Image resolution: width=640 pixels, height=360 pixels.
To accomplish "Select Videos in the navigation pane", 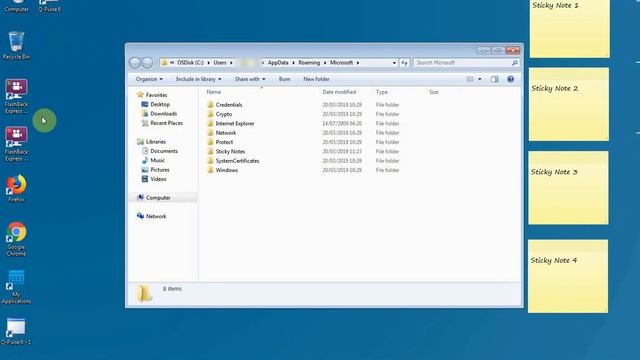I will (x=158, y=179).
